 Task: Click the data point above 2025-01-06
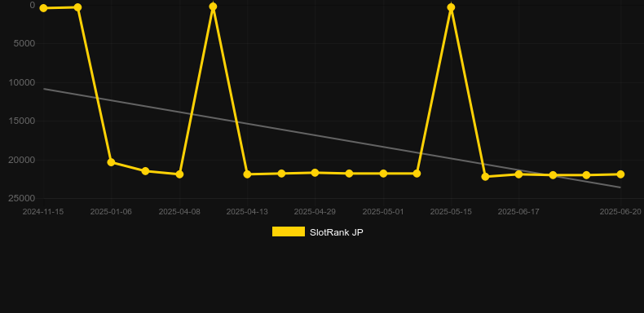(111, 162)
